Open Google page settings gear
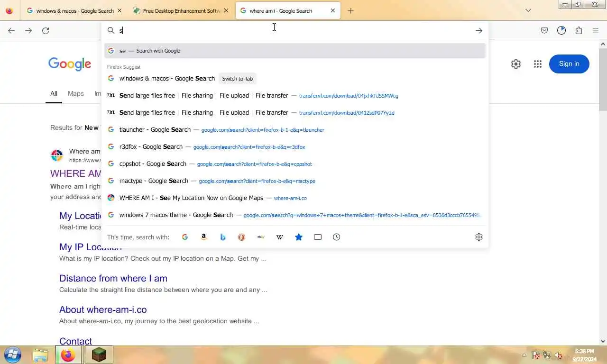Image resolution: width=607 pixels, height=364 pixels. (x=516, y=64)
